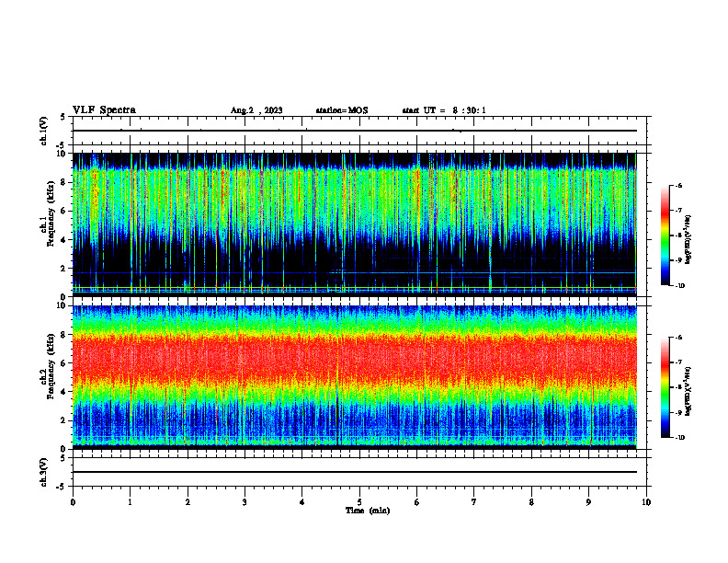Click the ch.1 spectrogram's 4 kHz tick label
Screen dimensions: 728x563
[x=63, y=240]
